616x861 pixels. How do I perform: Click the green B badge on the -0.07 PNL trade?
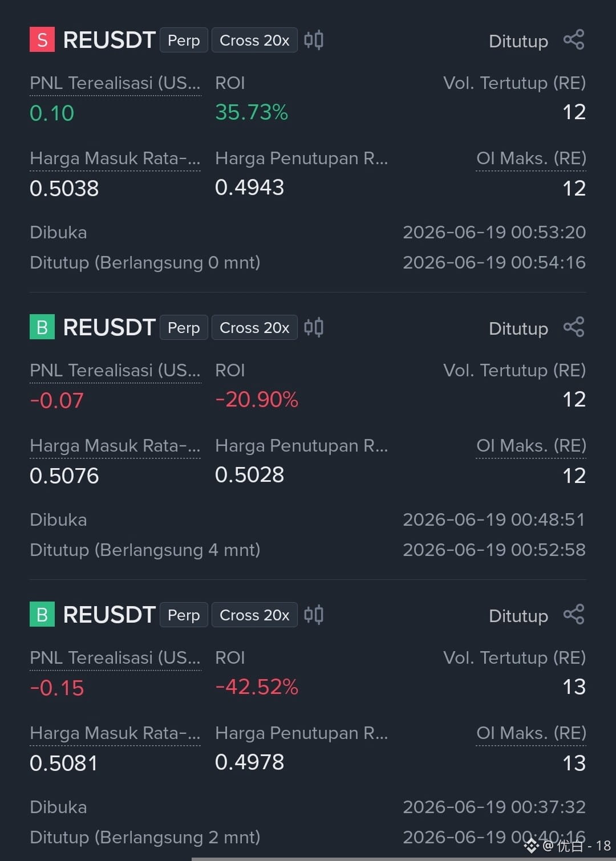click(42, 327)
